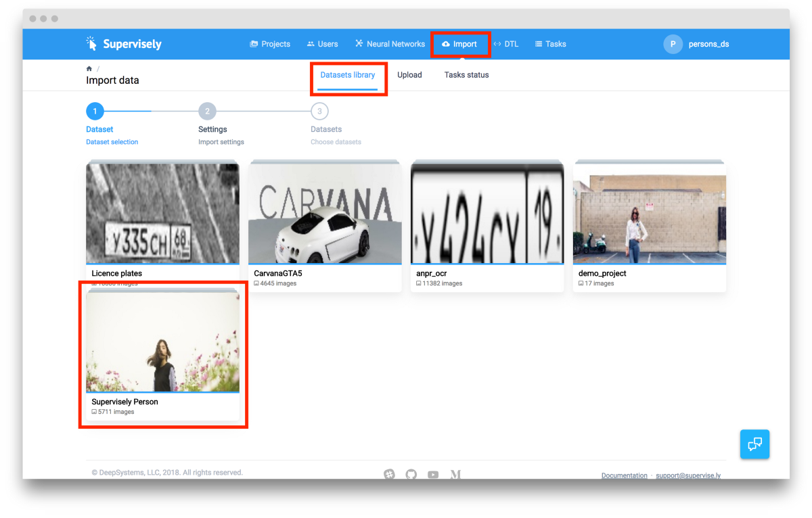The height and width of the screenshot is (518, 812).
Task: Select the anpr_ocr dataset thumbnail
Action: pyautogui.click(x=487, y=212)
